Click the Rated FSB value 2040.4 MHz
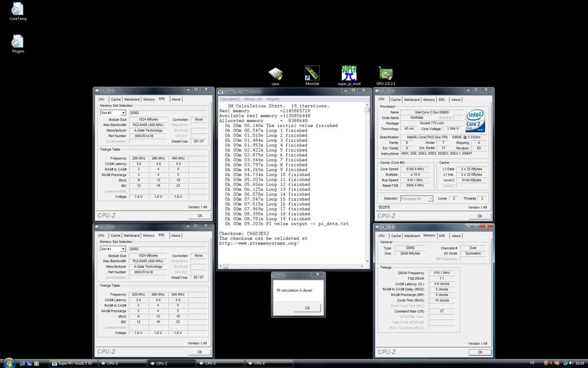The width and height of the screenshot is (588, 368). click(x=415, y=185)
